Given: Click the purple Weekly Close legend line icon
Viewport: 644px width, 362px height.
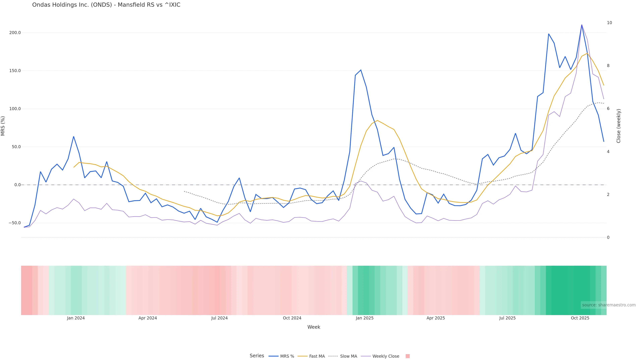Looking at the screenshot, I should 366,356.
